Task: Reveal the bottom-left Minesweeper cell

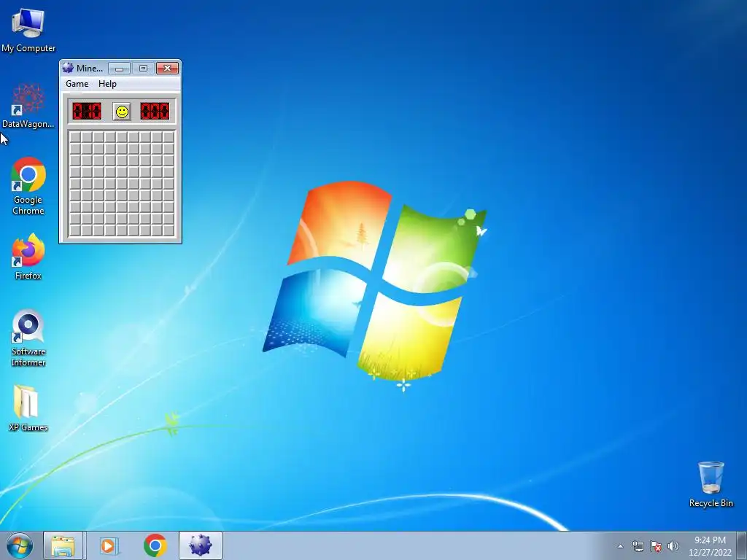Action: [75, 230]
